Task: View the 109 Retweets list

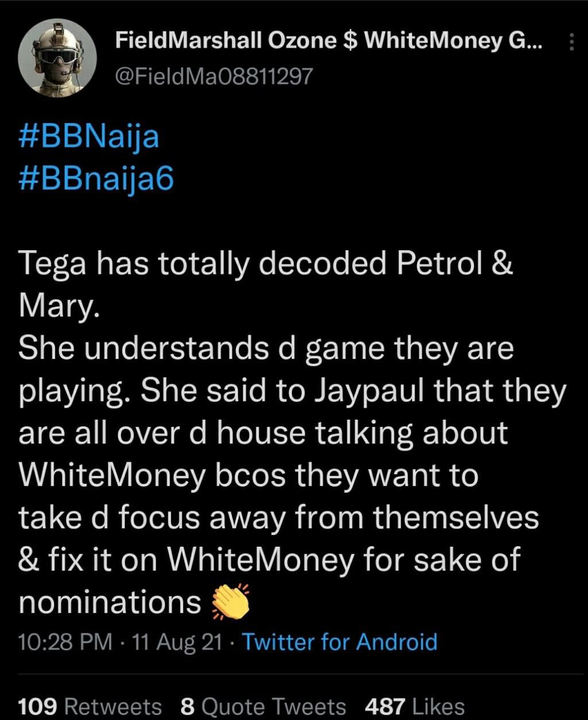Action: (90, 706)
